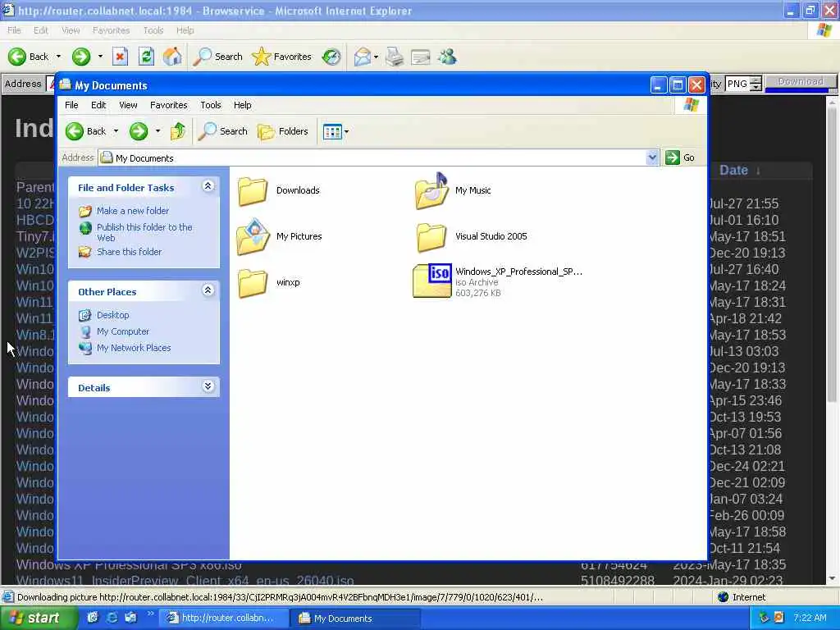Open File menu in My Documents
The height and width of the screenshot is (630, 840).
pos(71,105)
